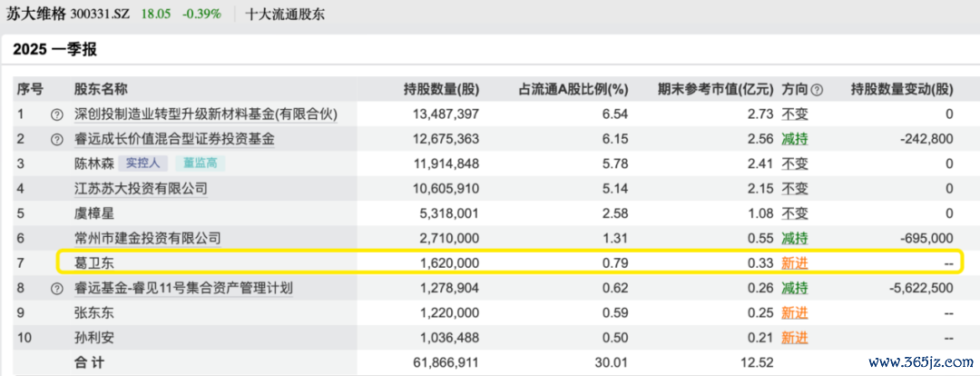Open shareholder 江苏苏大投资有限公司
This screenshot has width=980, height=376.
(141, 189)
